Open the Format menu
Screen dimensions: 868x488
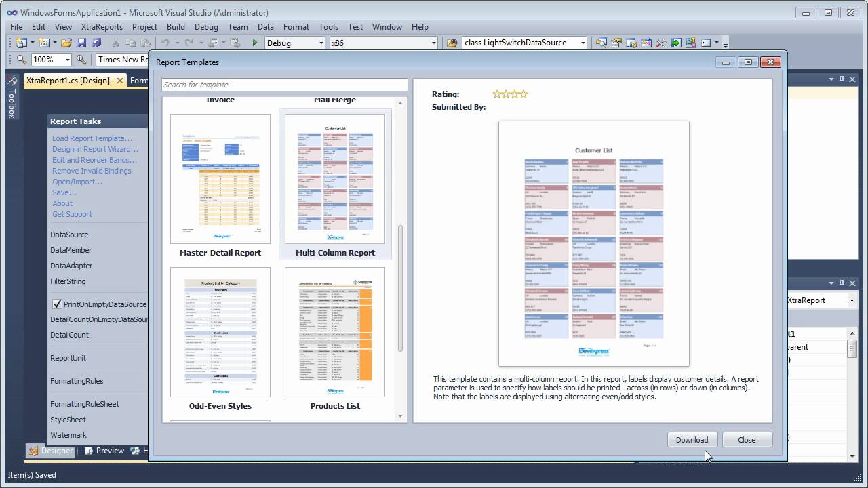tap(296, 27)
